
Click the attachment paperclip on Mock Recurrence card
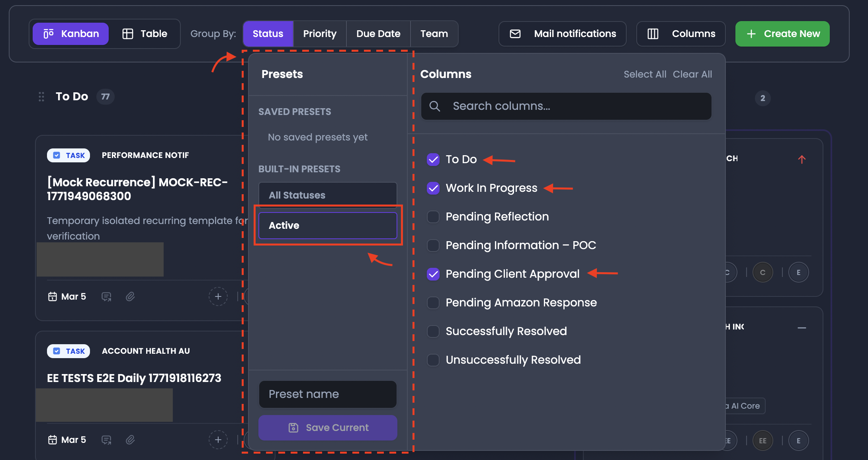130,296
